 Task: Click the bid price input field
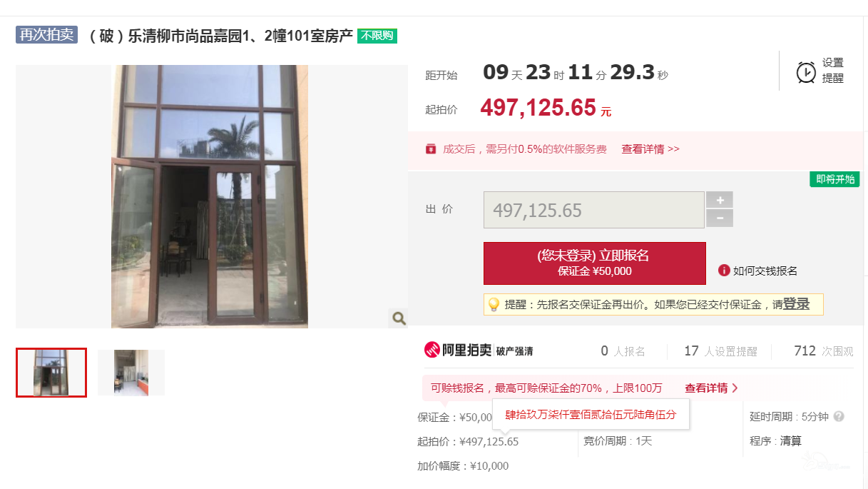tap(594, 210)
